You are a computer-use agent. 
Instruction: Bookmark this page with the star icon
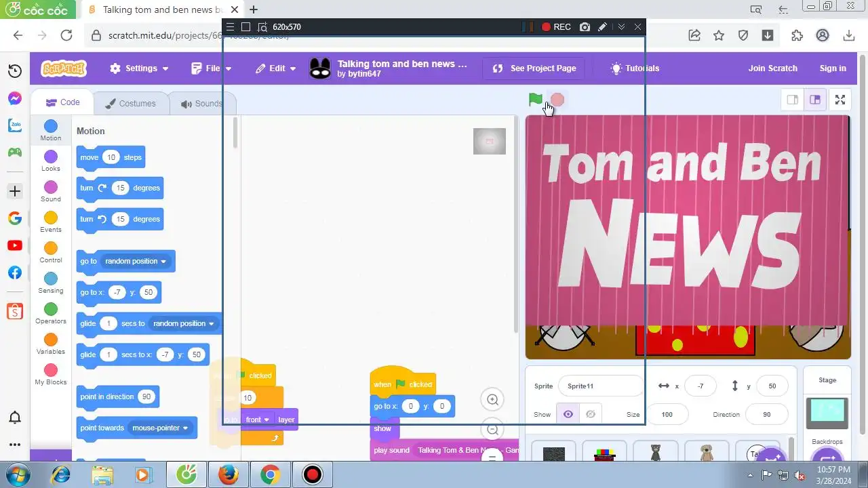point(719,35)
